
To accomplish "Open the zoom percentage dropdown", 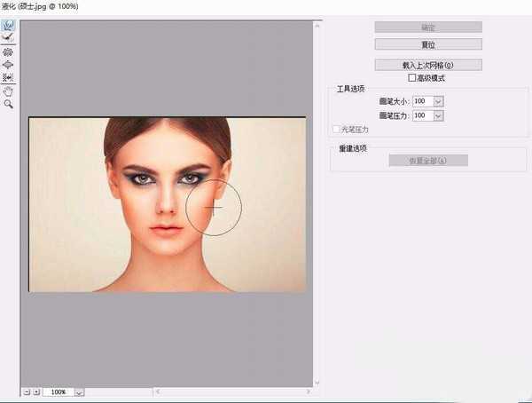I will coord(79,391).
